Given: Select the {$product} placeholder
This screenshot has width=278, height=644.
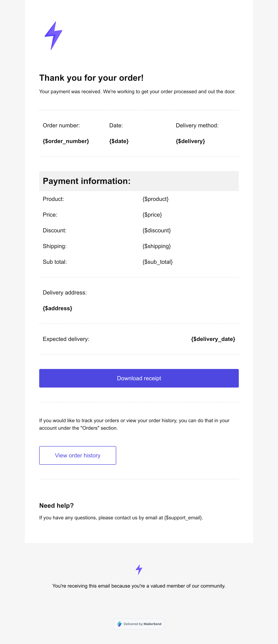Looking at the screenshot, I should coord(155,199).
